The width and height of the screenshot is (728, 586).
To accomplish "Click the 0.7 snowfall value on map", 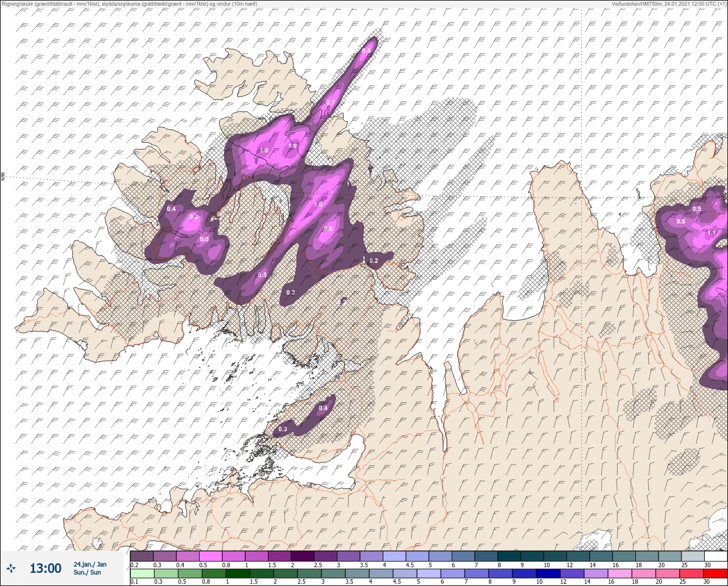I will point(330,102).
